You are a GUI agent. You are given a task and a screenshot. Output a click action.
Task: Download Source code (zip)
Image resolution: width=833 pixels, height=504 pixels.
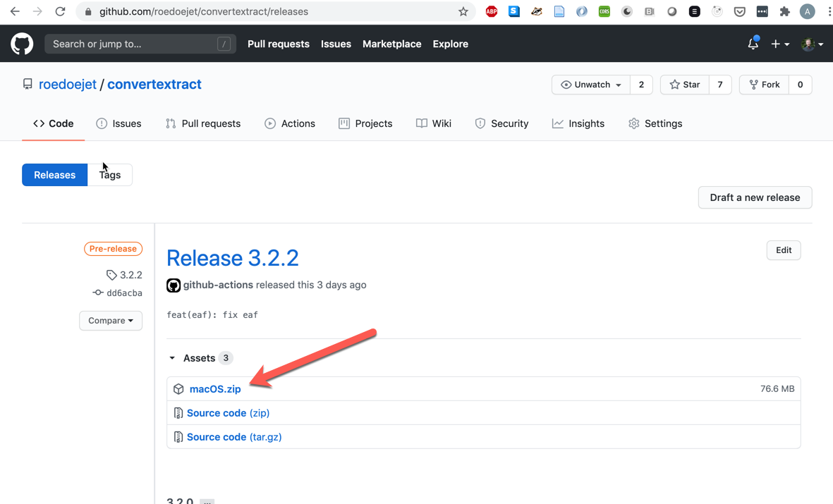coord(228,412)
